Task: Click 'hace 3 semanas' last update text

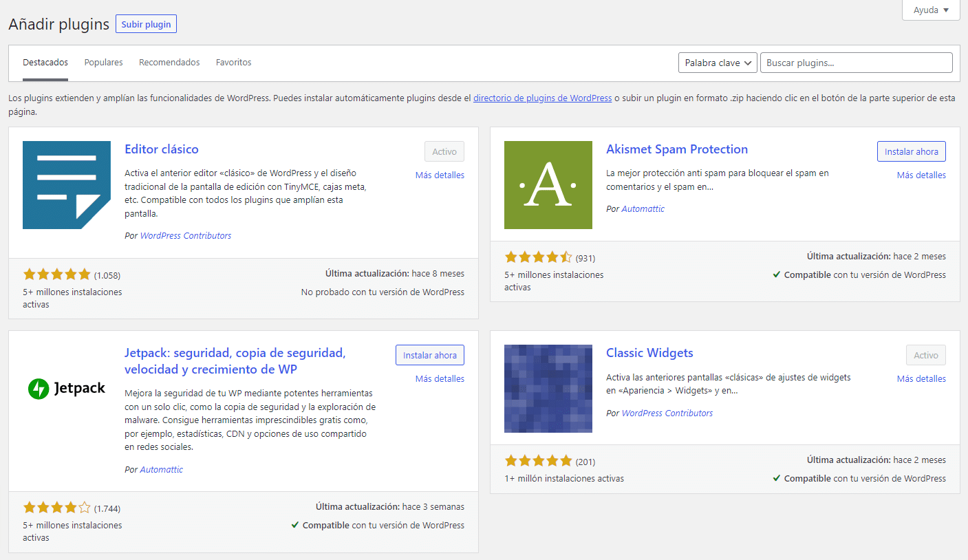Action: 433,506
